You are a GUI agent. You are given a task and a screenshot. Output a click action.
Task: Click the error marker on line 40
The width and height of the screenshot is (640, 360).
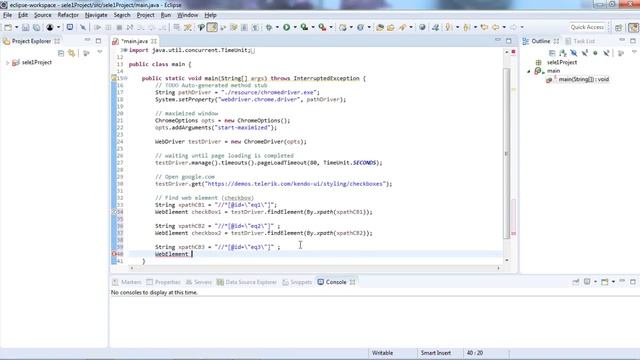(114, 254)
